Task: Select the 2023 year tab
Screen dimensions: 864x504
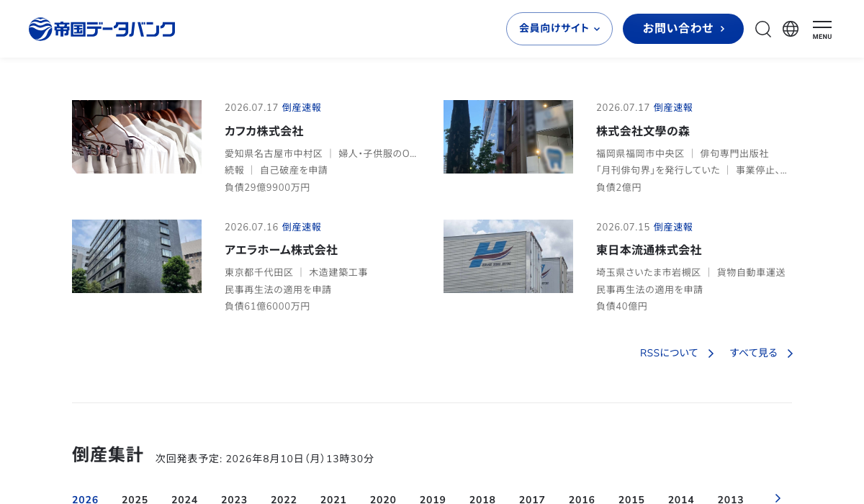Action: pyautogui.click(x=234, y=500)
